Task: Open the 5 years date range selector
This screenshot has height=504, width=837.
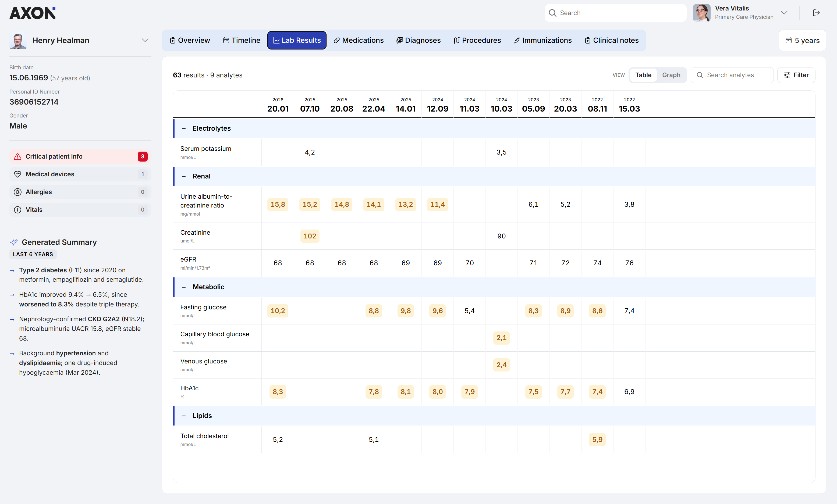Action: (x=802, y=40)
